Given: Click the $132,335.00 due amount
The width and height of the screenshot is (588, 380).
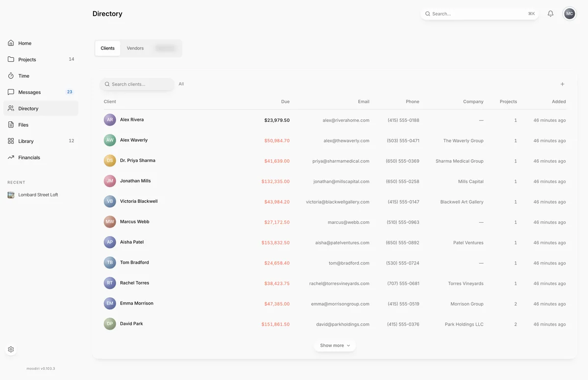Looking at the screenshot, I should coord(275,181).
